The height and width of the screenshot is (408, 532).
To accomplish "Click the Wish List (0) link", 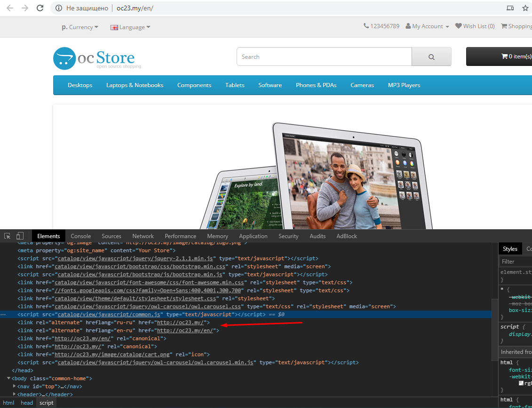I will [475, 26].
